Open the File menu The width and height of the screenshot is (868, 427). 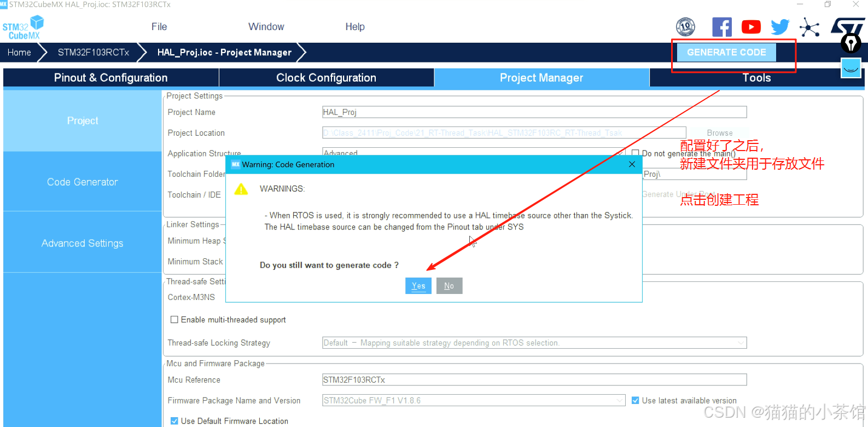click(x=159, y=27)
